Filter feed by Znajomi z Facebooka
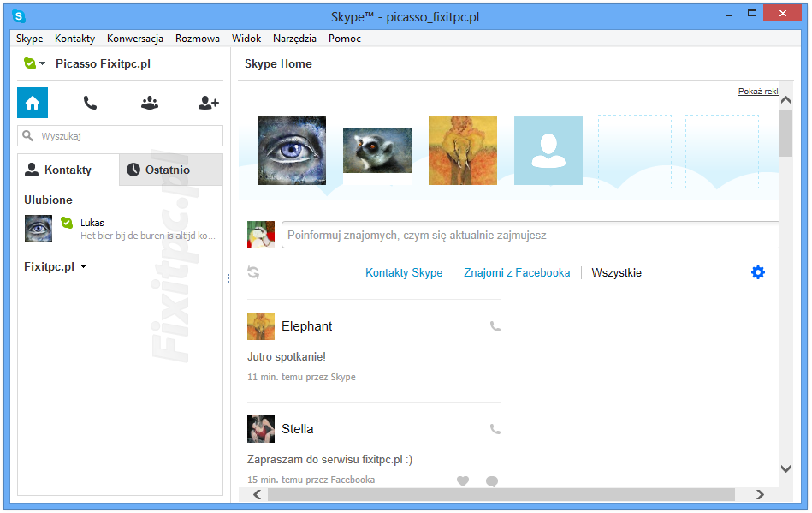The width and height of the screenshot is (812, 513). [x=517, y=272]
